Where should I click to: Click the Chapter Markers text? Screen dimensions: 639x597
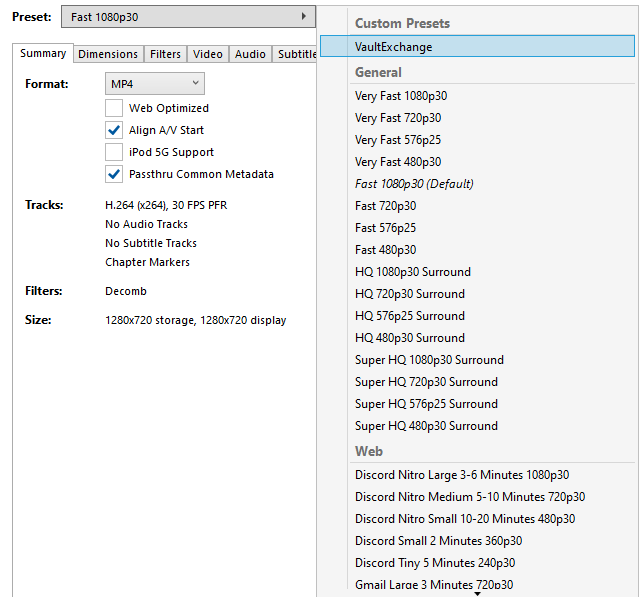pos(147,262)
